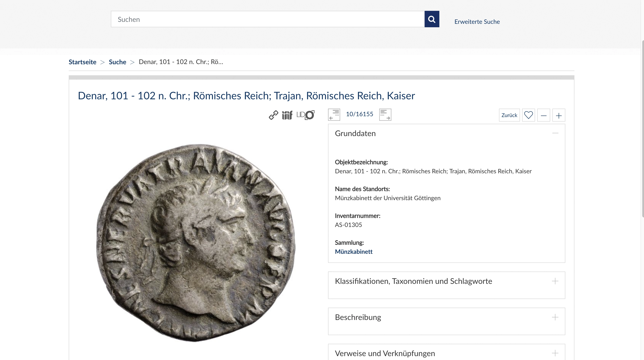Open the Trajan denar coin image
The image size is (644, 360).
point(196,242)
